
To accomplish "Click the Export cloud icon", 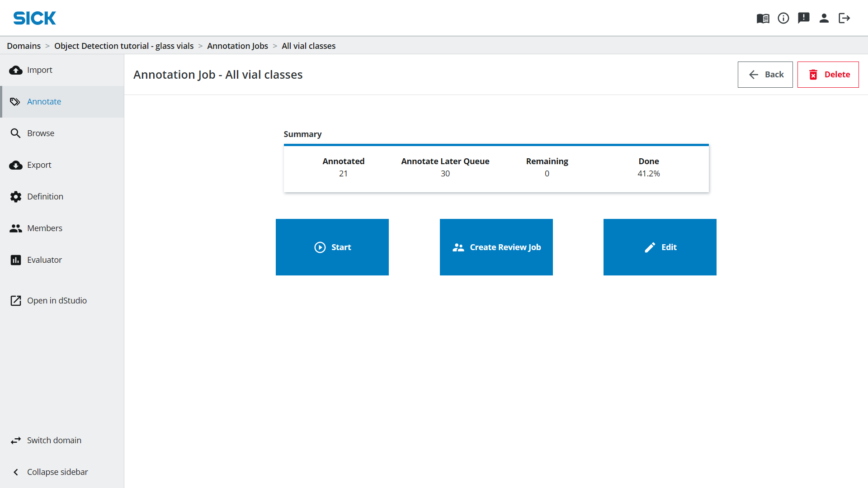I will tap(16, 165).
